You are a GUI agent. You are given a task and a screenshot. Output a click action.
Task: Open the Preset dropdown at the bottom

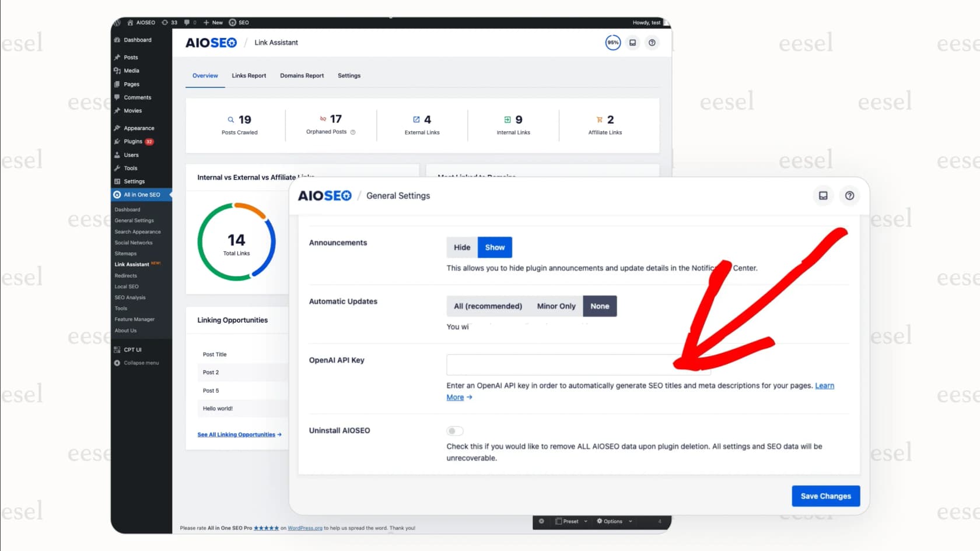pos(571,521)
